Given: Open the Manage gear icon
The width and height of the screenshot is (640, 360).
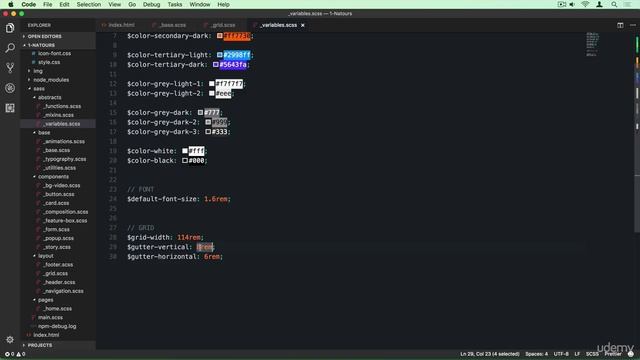Looking at the screenshot, I should pos(10,339).
